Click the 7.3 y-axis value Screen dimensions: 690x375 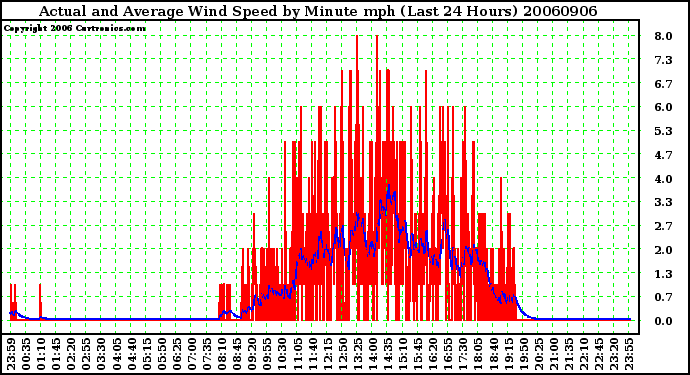tap(663, 60)
